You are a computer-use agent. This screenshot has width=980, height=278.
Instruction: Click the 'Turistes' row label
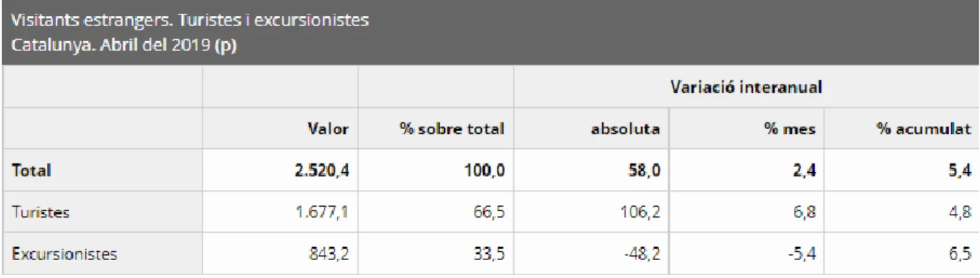tap(37, 213)
